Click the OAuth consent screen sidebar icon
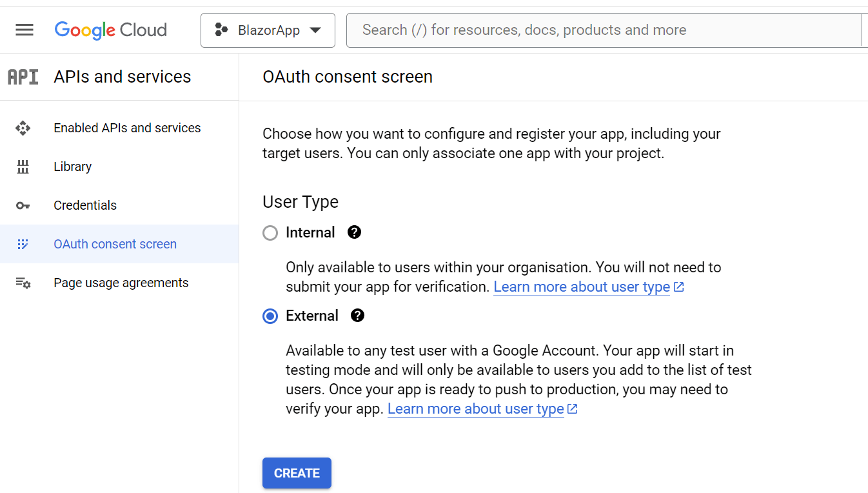This screenshot has width=868, height=493. (23, 244)
